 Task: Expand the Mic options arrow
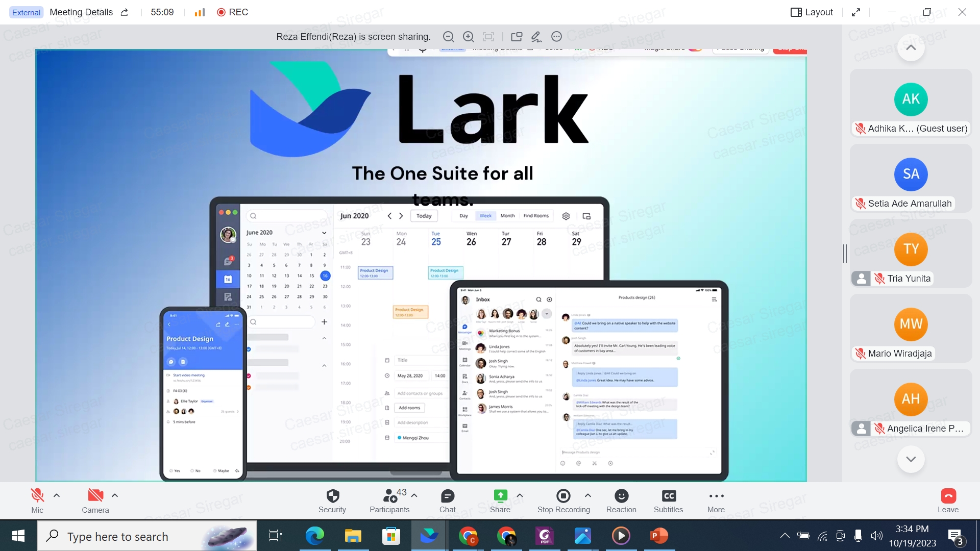[x=57, y=495]
